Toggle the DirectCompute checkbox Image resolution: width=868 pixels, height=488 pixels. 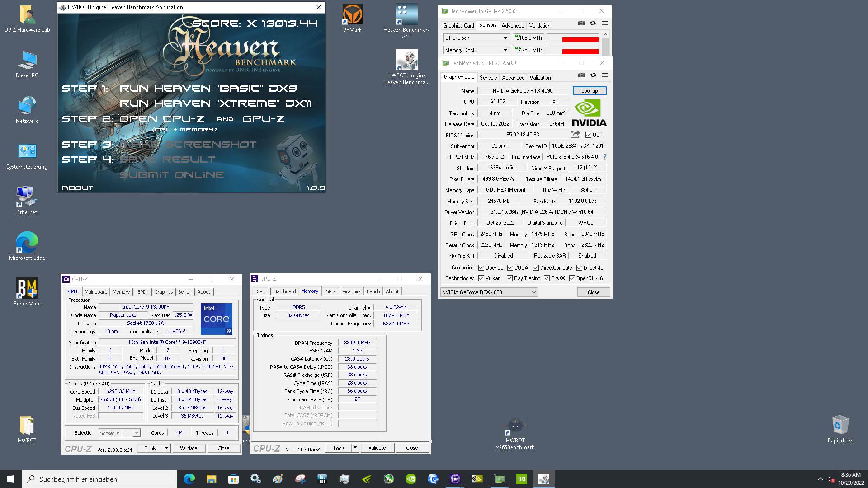point(536,268)
